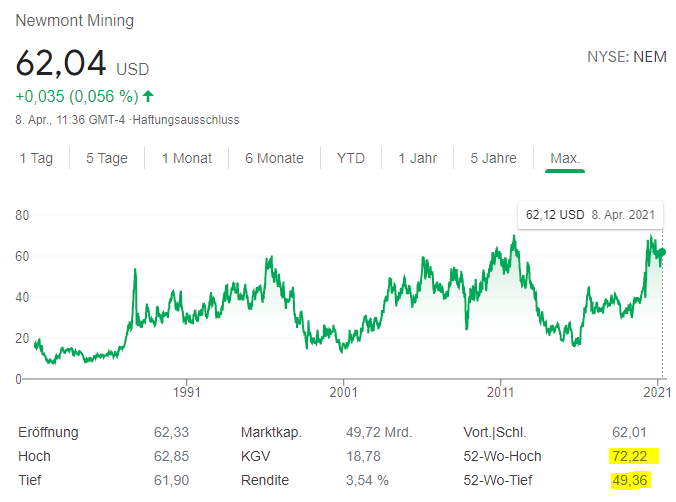Switch to the 5 Tage tab

[x=107, y=158]
